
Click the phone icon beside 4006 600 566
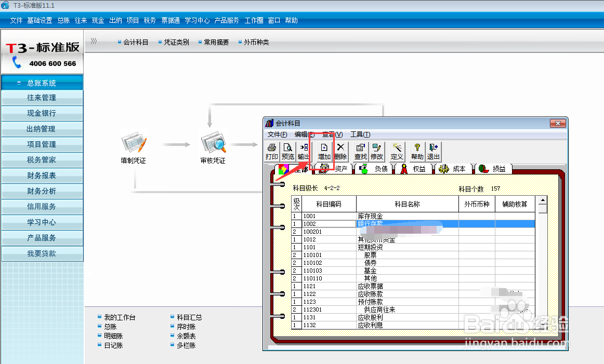tap(17, 62)
